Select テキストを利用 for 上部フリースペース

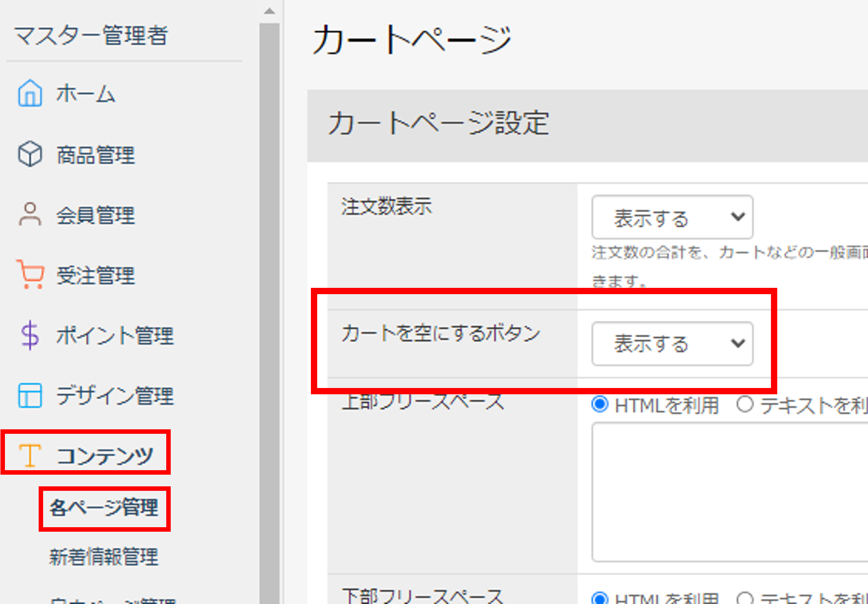[744, 405]
